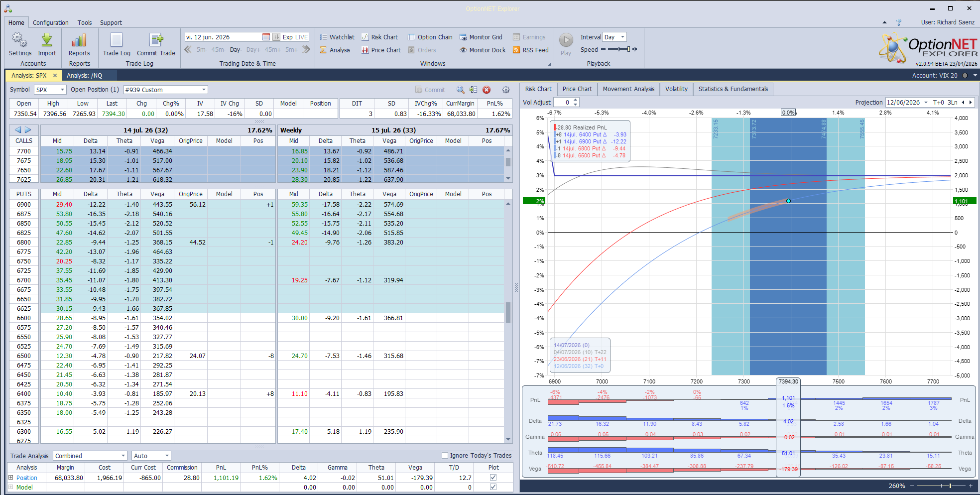
Task: Click the 3Ln projection lines button
Action: (x=952, y=102)
